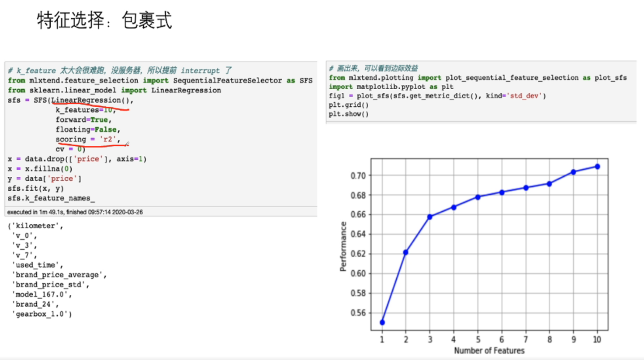The image size is (644, 360).
Task: Click the 'sfs = SFS(LinearRegression(),' line
Action: coord(71,100)
